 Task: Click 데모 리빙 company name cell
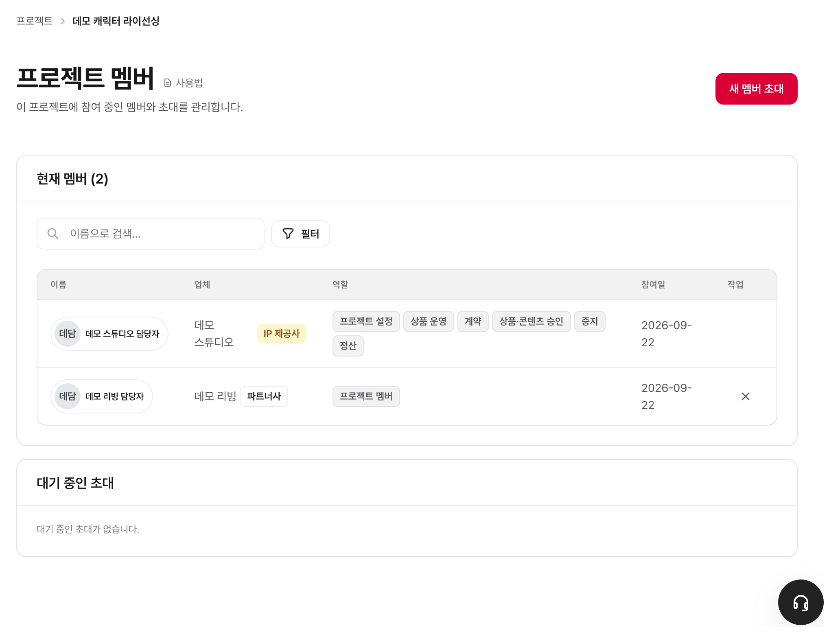click(x=215, y=396)
